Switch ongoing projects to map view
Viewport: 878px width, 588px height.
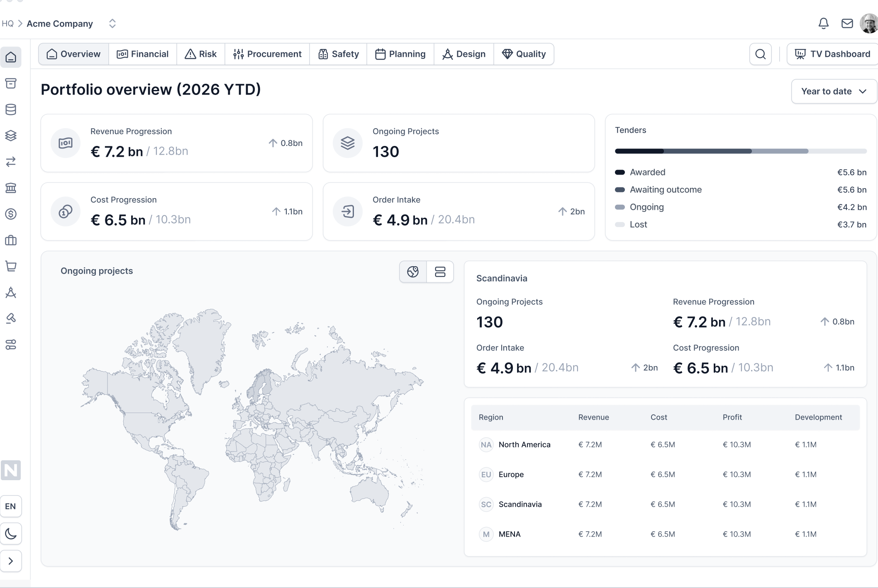point(413,272)
